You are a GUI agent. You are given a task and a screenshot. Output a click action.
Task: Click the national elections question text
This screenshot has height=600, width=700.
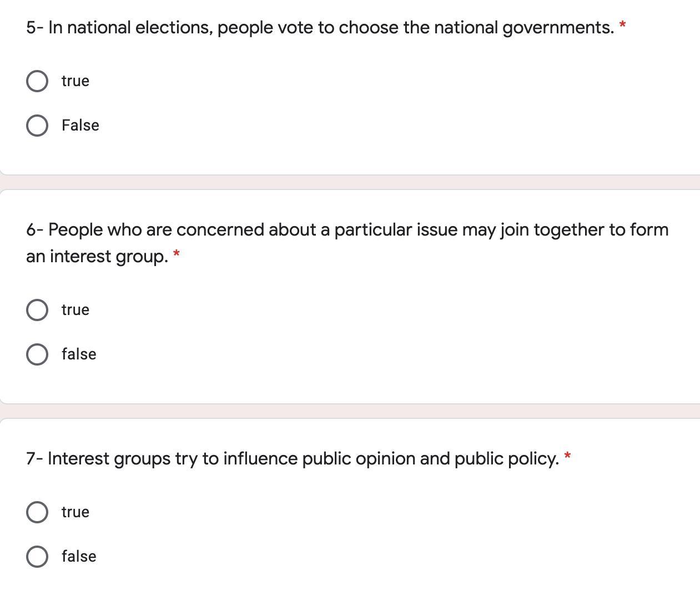(320, 27)
